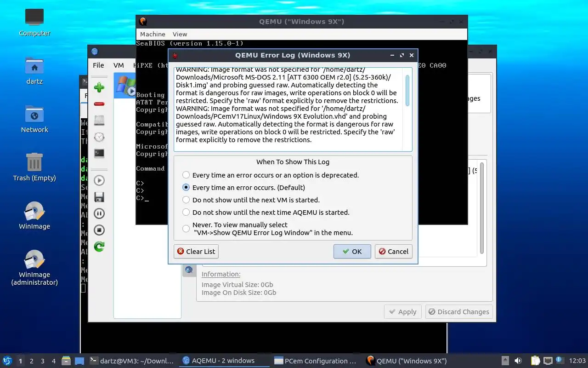Click the AQEMU window title bar icon
This screenshot has height=368, width=588.
95,52
